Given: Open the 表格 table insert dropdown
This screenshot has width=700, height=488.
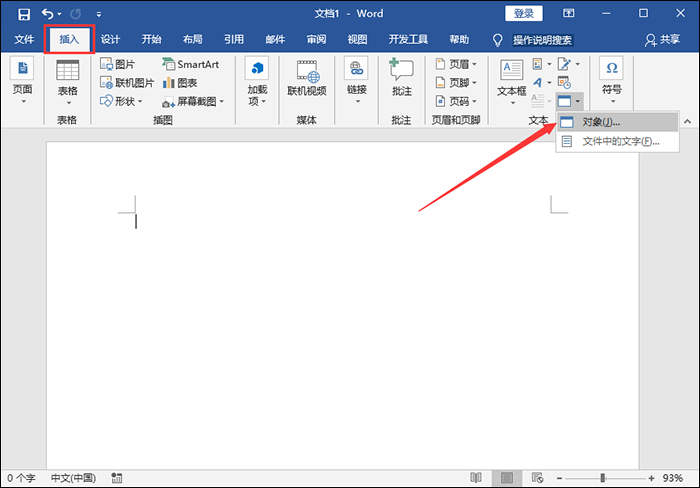Looking at the screenshot, I should (x=67, y=83).
